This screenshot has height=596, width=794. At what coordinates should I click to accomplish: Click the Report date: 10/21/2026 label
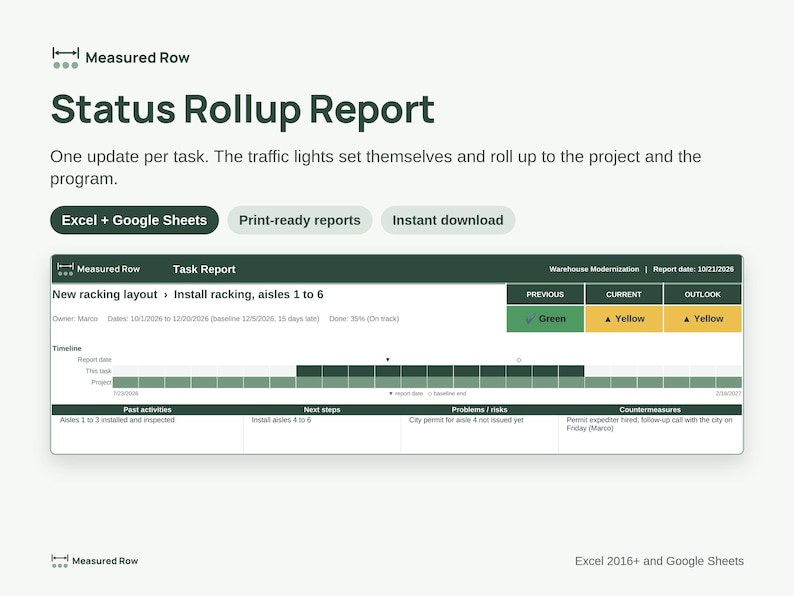pos(693,269)
